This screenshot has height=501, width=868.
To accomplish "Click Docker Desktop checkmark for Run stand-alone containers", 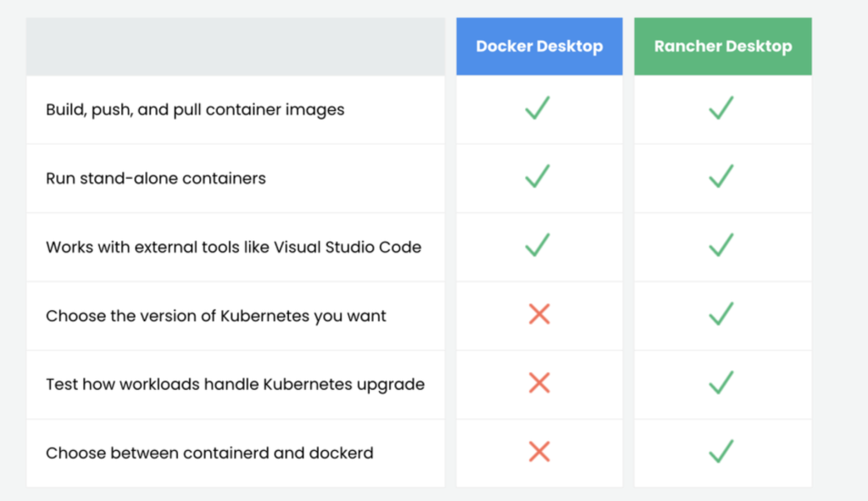I will click(537, 177).
